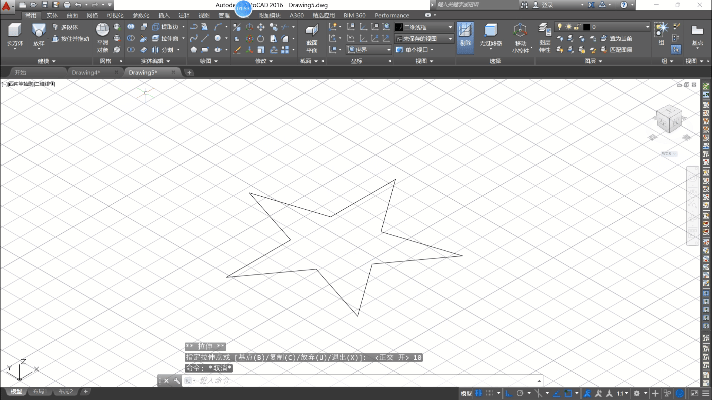
Task: Open the A360 ribbon tab
Action: click(x=297, y=15)
